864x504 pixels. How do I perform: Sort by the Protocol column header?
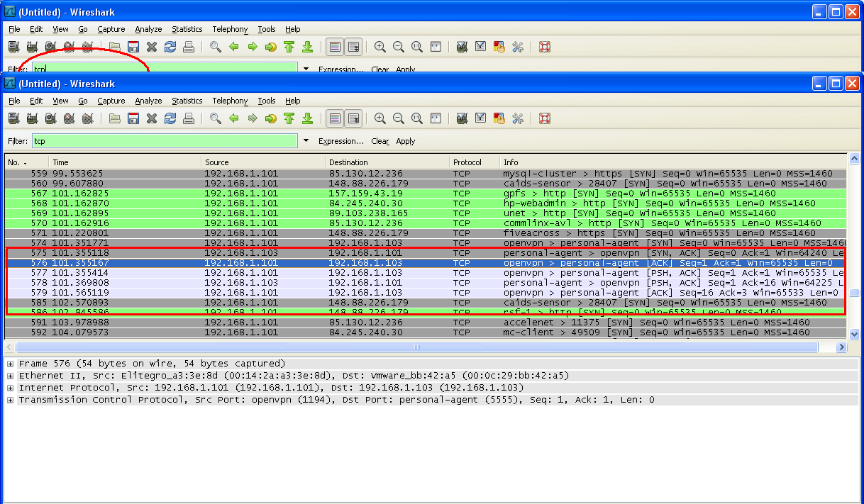pyautogui.click(x=475, y=162)
